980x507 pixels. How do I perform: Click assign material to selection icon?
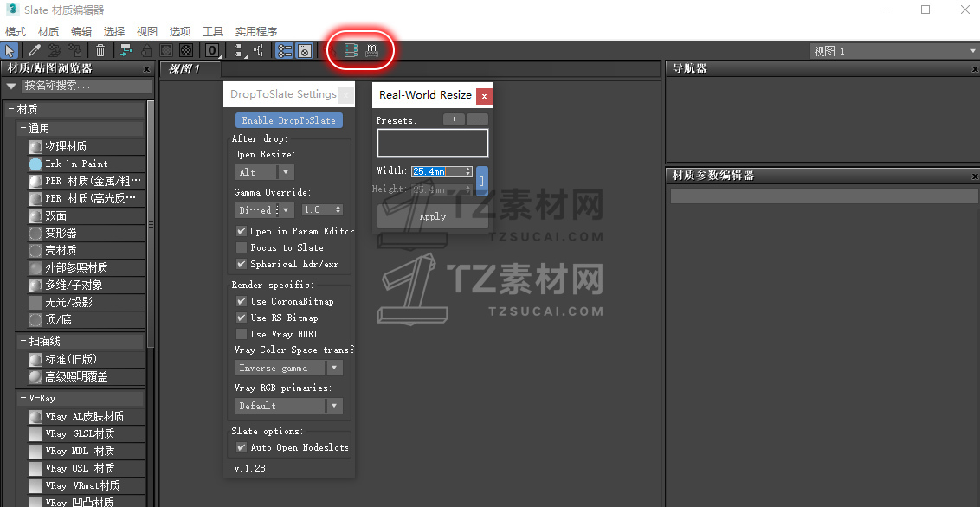pyautogui.click(x=74, y=50)
